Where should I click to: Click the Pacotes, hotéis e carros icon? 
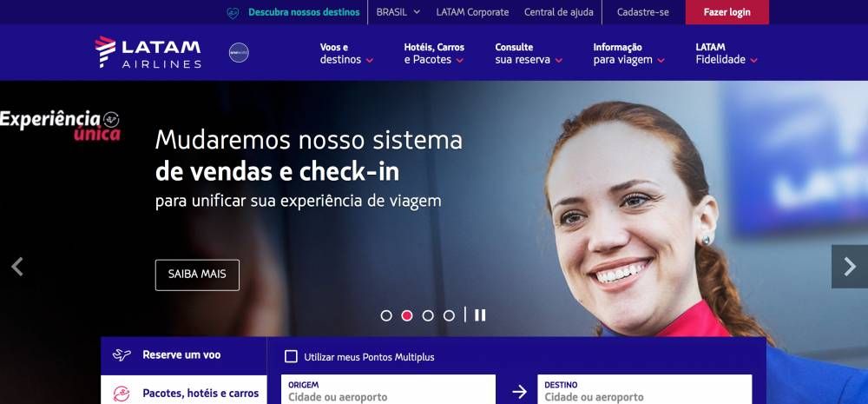122,394
